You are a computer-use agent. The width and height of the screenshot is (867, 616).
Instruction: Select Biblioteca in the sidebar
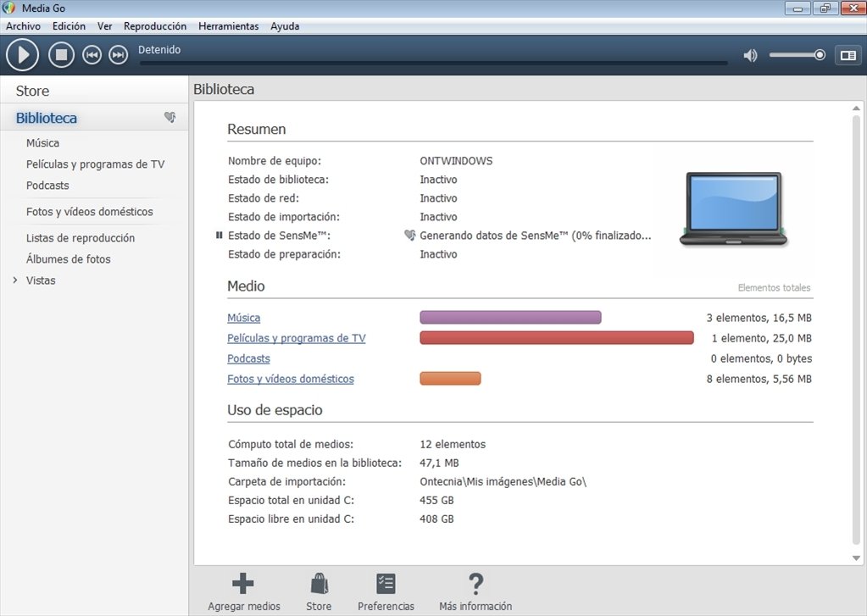tap(47, 118)
